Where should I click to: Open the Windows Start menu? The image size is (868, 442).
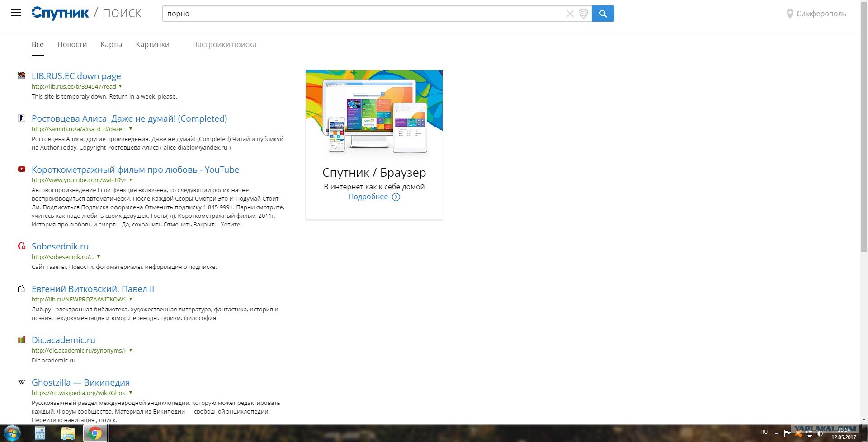tap(12, 433)
